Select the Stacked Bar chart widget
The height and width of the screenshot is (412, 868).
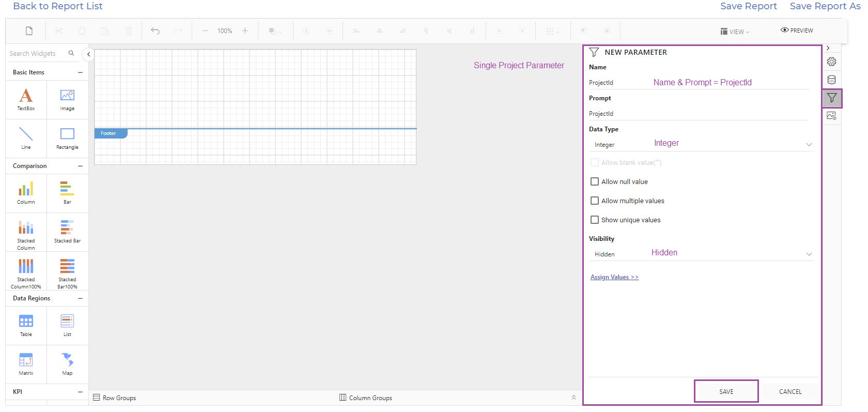coord(67,232)
